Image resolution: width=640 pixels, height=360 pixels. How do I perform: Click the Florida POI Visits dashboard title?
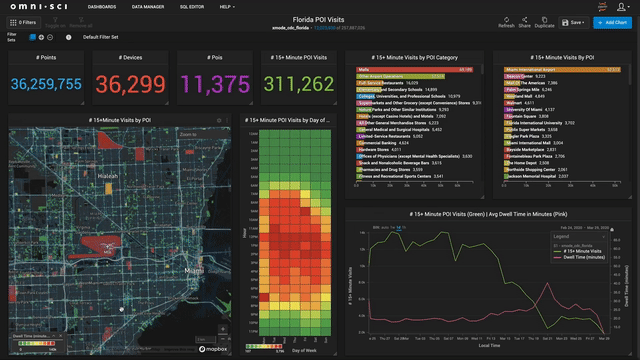pyautogui.click(x=318, y=20)
